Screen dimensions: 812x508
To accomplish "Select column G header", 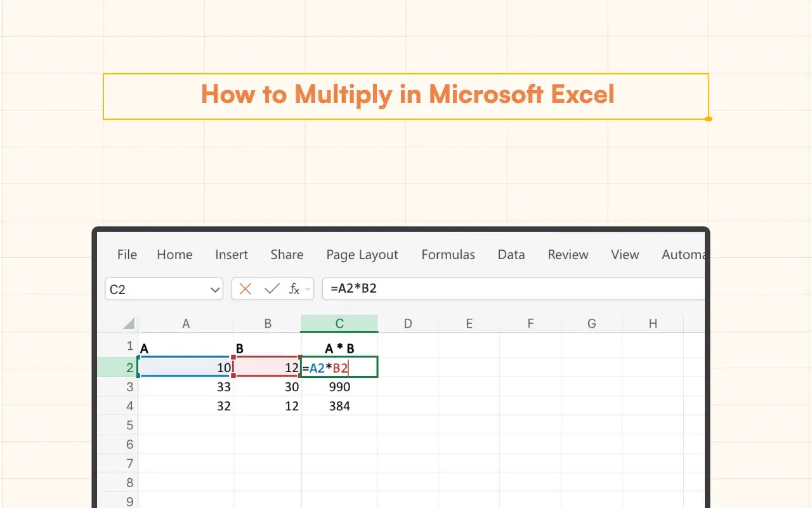I will (x=592, y=323).
